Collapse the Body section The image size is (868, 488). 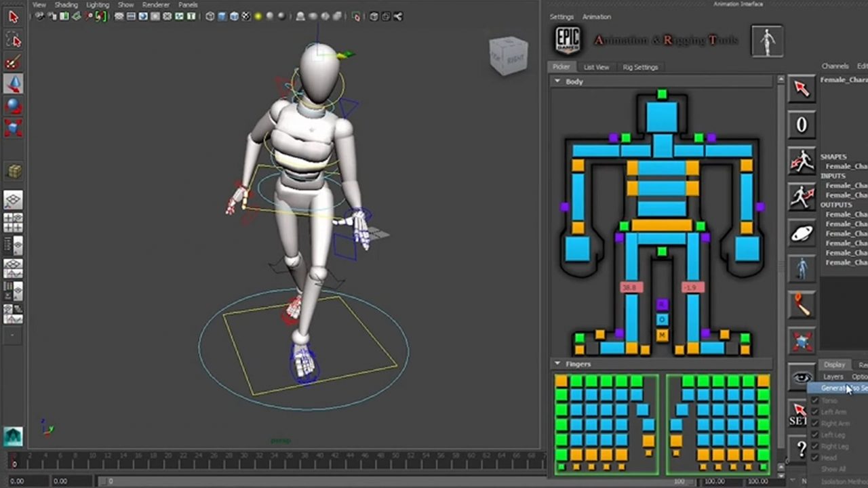[x=557, y=81]
